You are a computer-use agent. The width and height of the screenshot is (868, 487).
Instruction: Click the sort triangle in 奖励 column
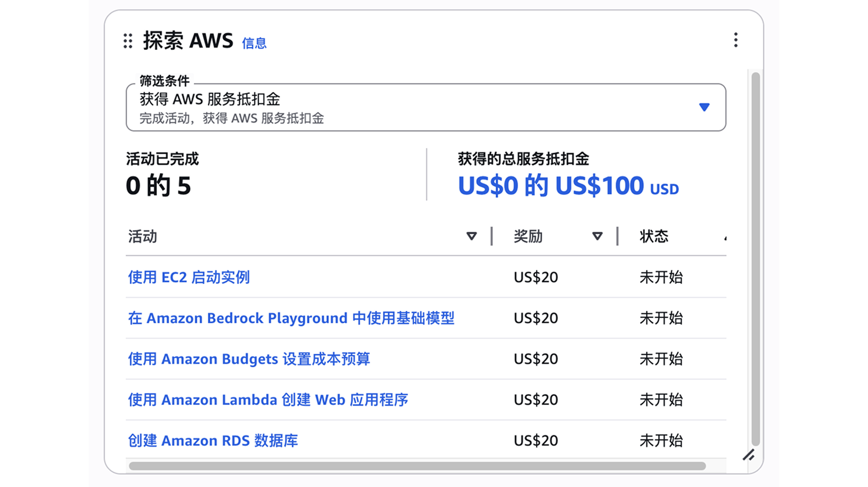(x=597, y=236)
